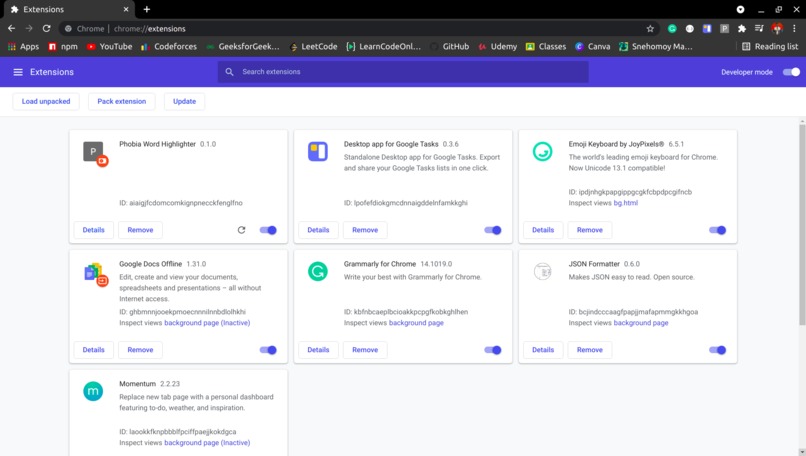Click Load unpacked button
This screenshot has height=456, width=806.
[46, 101]
